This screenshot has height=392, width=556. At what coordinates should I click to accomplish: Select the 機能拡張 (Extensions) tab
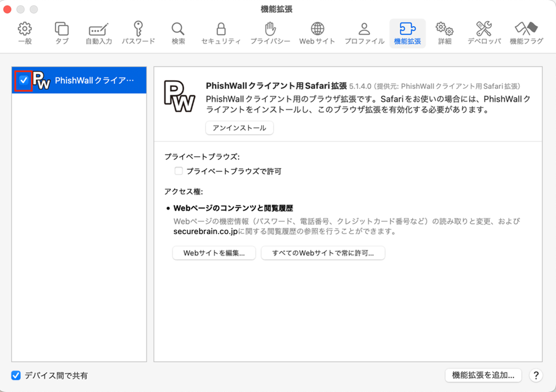point(407,33)
